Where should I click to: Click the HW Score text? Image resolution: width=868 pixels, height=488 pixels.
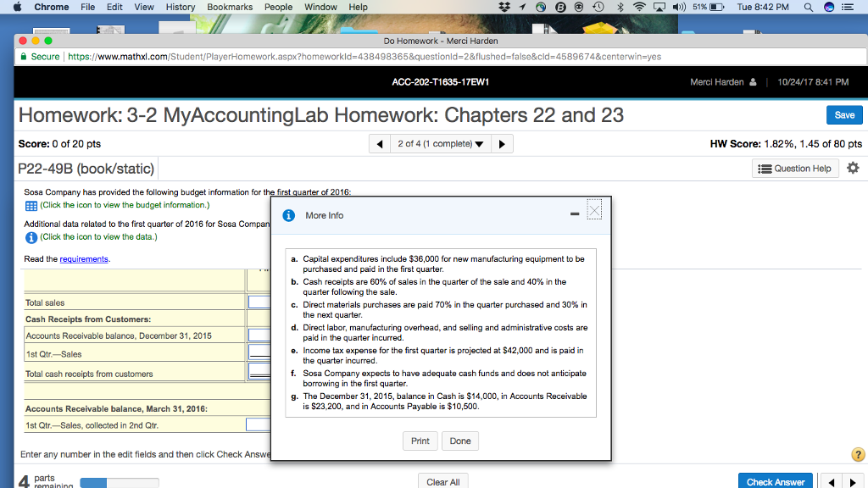(786, 144)
